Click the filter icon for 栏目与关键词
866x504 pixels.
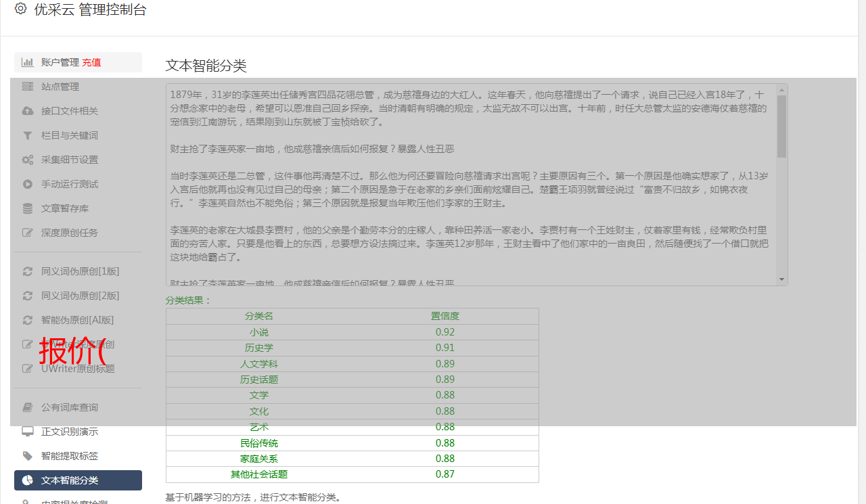click(28, 135)
